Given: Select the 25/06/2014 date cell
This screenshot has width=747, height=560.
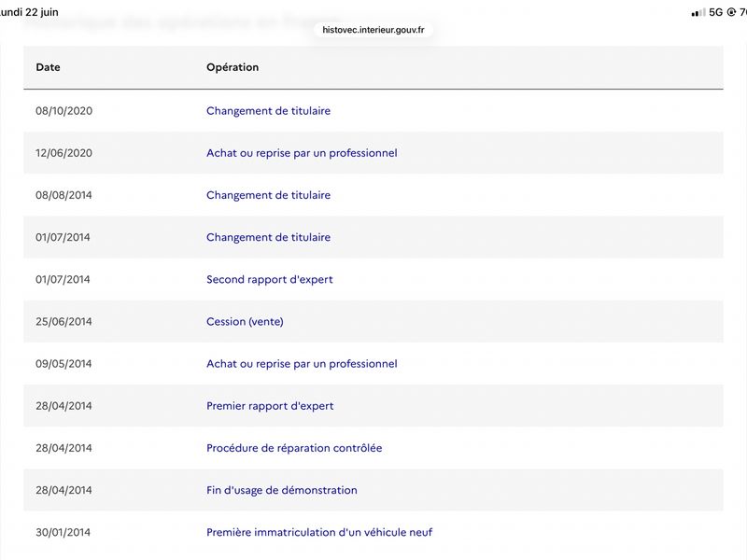Looking at the screenshot, I should pyautogui.click(x=63, y=321).
